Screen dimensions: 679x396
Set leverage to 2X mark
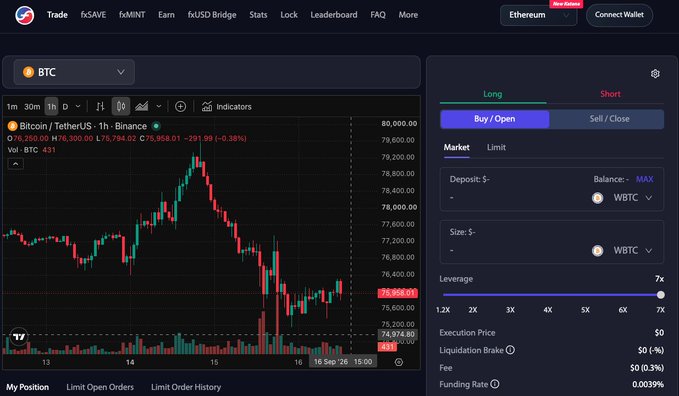pos(473,310)
